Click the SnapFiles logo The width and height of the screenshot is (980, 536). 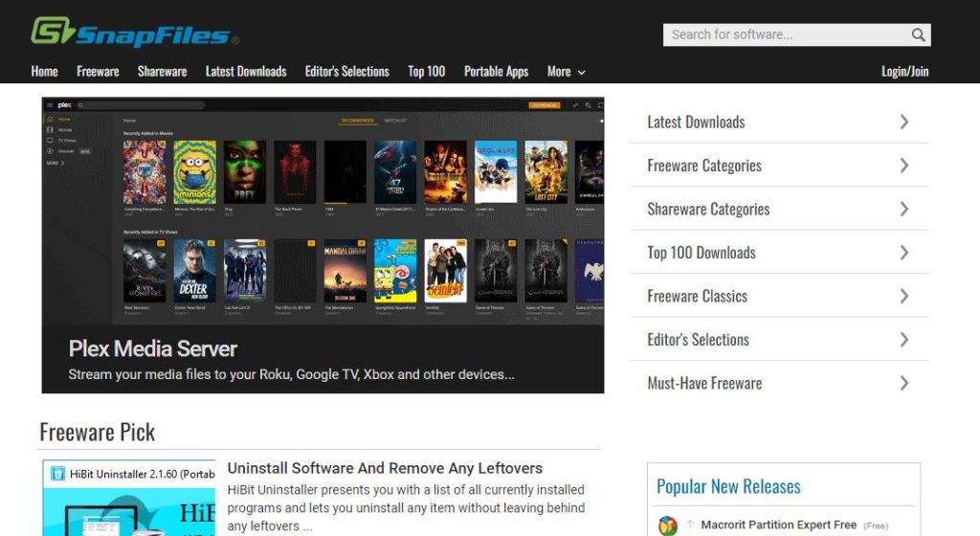click(134, 33)
